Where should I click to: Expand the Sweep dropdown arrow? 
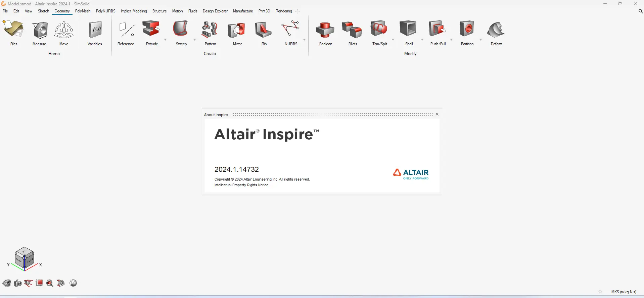(194, 40)
